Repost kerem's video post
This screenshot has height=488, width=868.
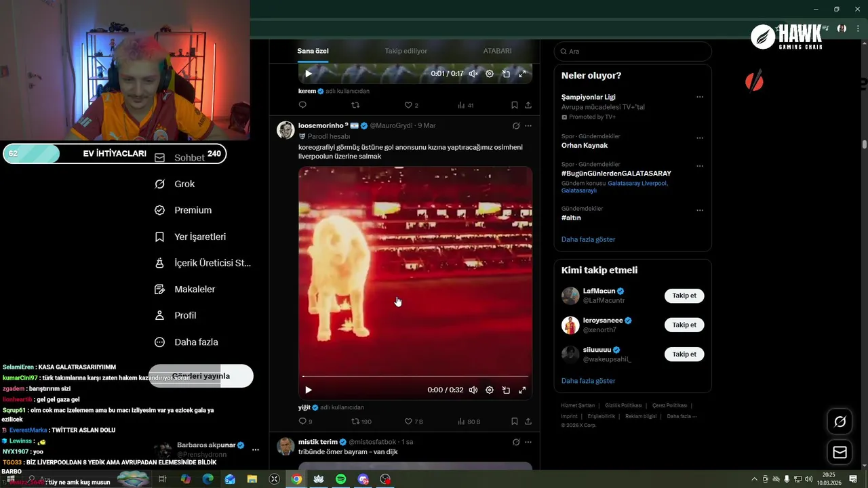[355, 105]
